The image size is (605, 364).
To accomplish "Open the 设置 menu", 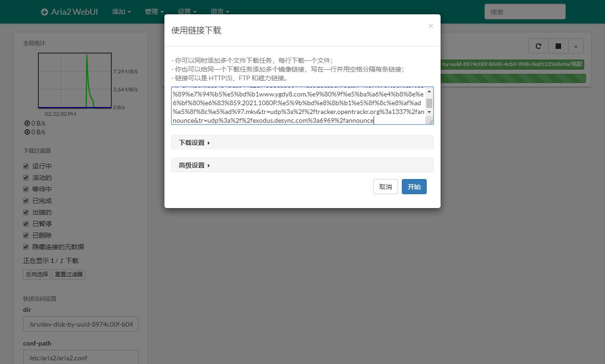I will click(187, 12).
